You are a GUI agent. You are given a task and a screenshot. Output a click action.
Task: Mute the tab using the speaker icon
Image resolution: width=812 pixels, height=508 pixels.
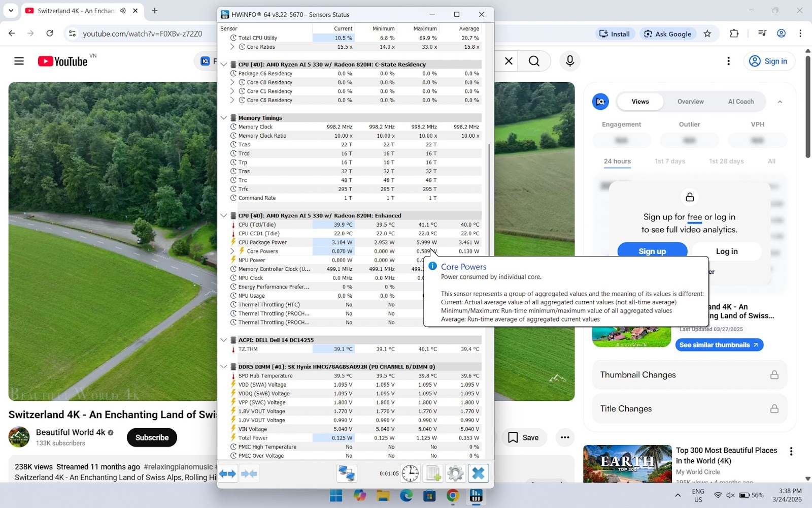point(123,11)
